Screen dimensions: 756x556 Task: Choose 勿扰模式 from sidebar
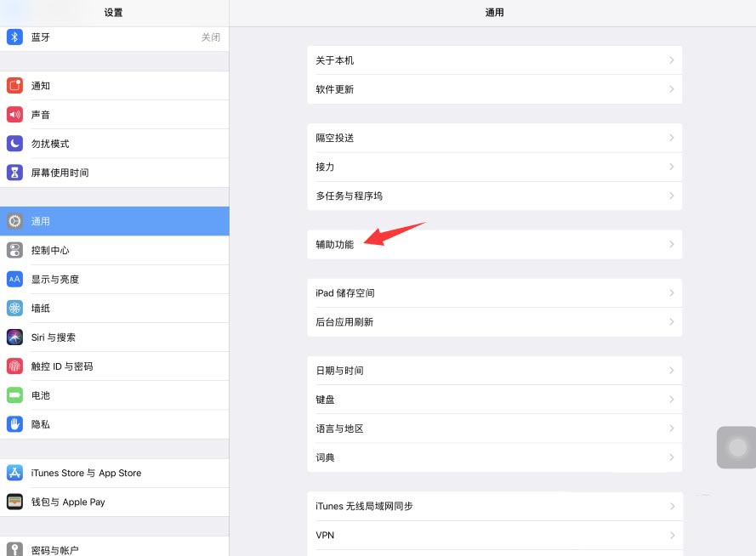coord(114,144)
